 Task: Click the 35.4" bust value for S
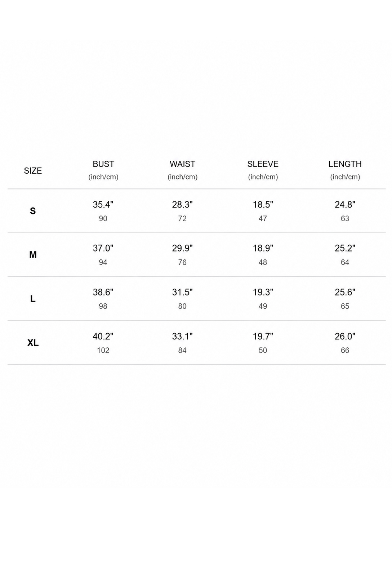103,204
